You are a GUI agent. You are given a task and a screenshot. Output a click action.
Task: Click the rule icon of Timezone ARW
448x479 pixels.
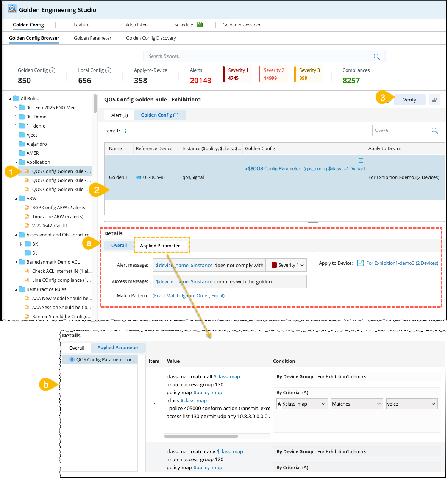(x=27, y=216)
